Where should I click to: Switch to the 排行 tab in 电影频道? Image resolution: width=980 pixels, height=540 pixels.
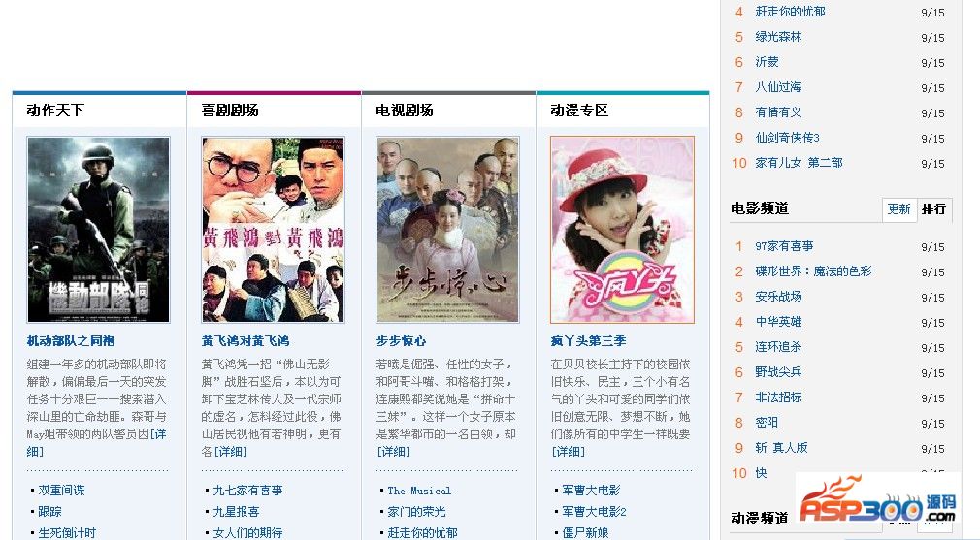click(x=933, y=209)
